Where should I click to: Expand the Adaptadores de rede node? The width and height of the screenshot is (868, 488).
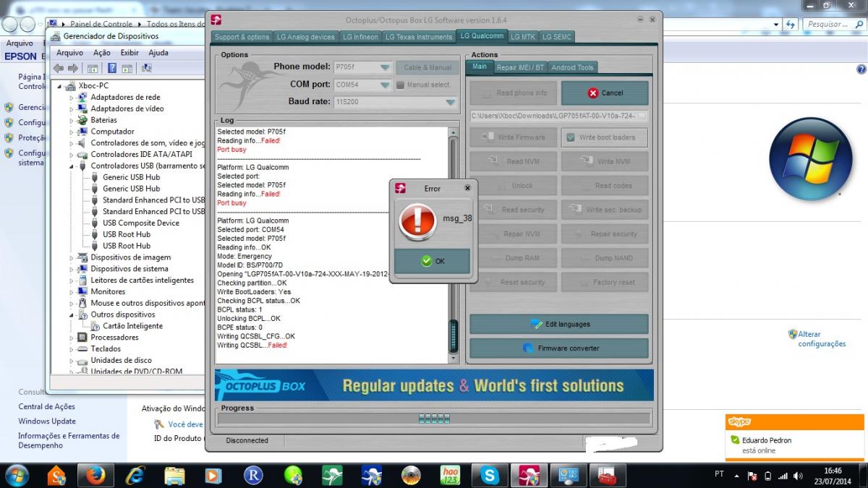click(x=72, y=97)
